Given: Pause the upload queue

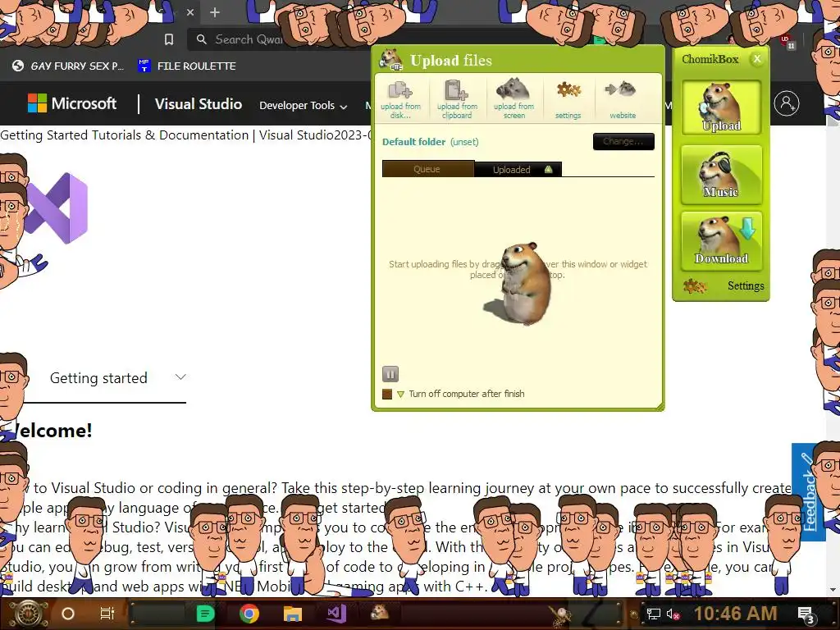Looking at the screenshot, I should coord(390,374).
